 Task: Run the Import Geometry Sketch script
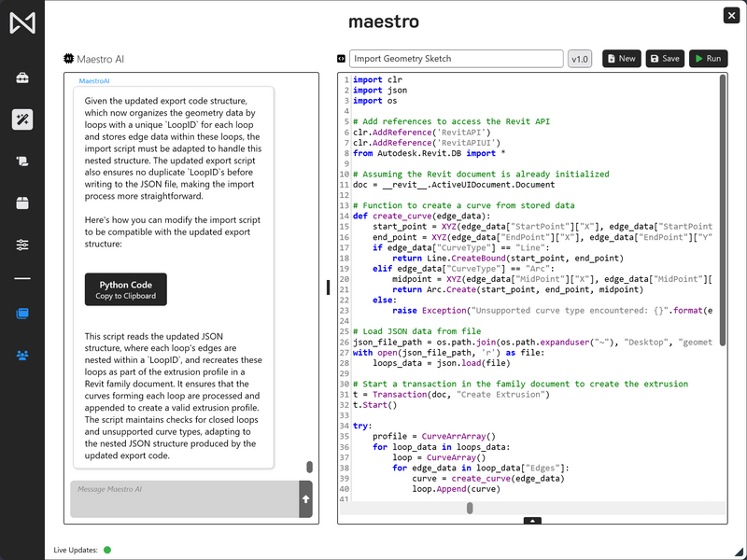pos(708,59)
